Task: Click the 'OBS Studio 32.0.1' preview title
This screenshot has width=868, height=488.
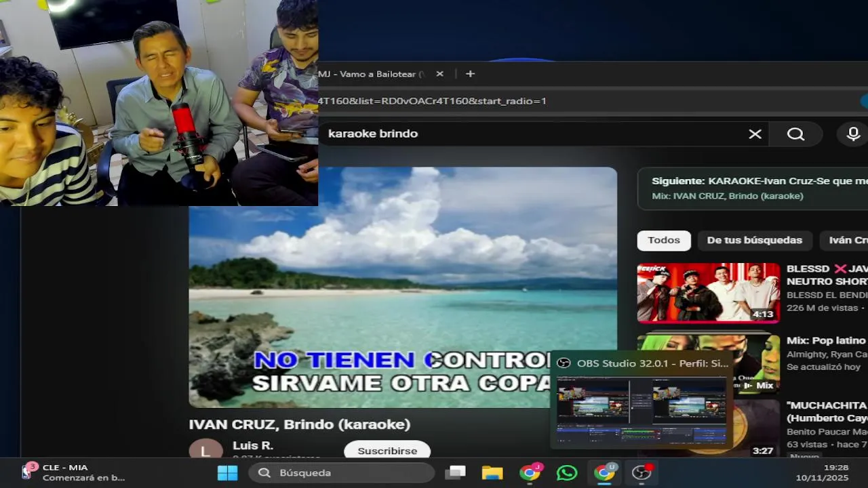Action: 652,363
